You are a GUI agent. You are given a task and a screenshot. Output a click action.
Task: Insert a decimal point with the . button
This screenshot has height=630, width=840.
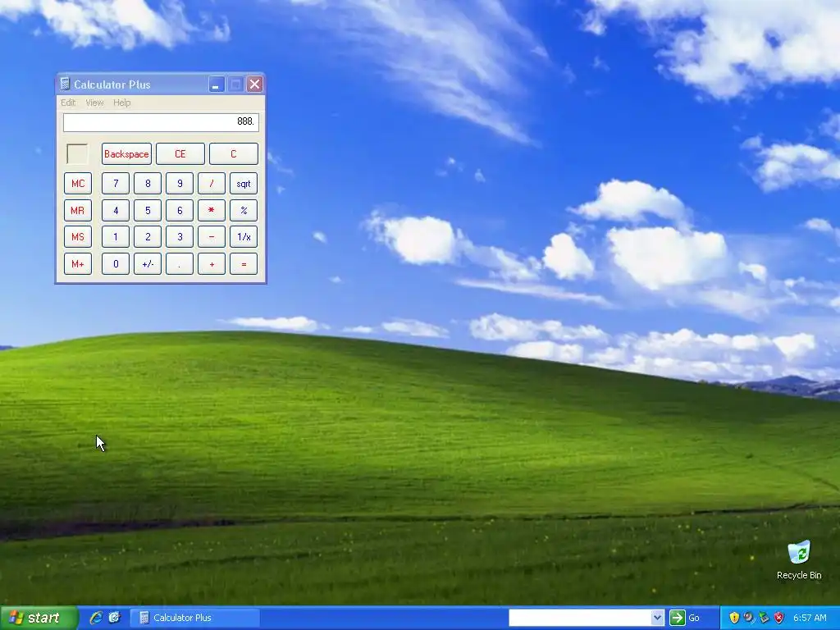[x=180, y=263]
